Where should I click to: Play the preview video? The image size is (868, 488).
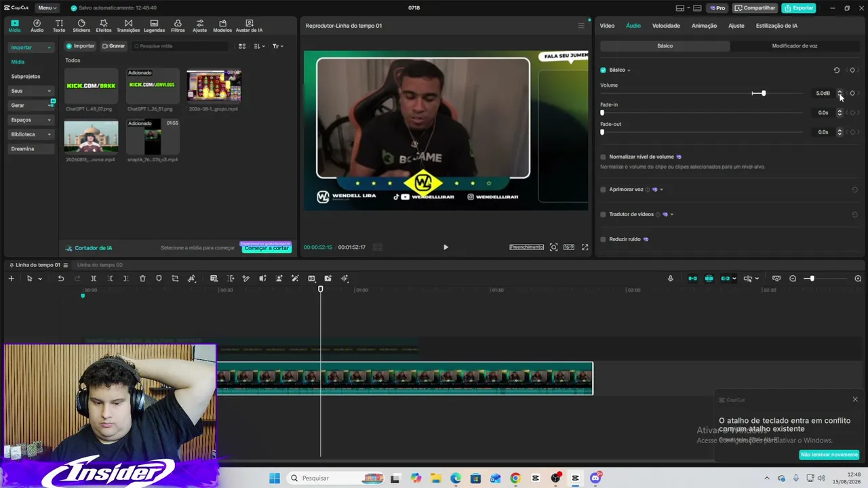446,247
